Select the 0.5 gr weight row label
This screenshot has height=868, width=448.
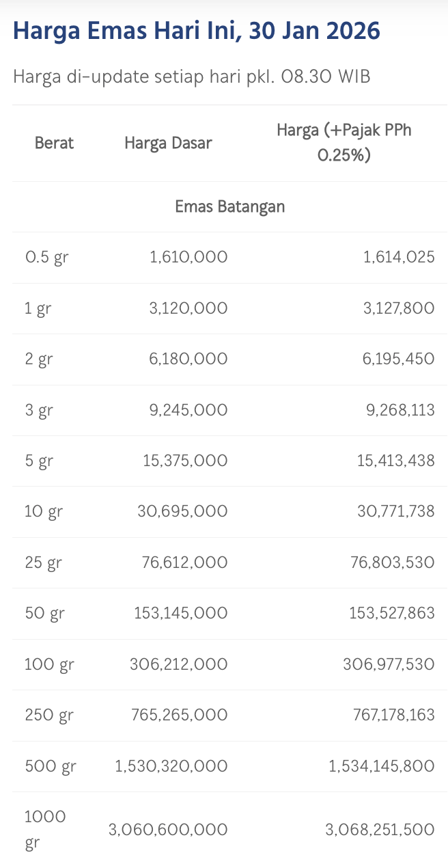[x=46, y=258]
